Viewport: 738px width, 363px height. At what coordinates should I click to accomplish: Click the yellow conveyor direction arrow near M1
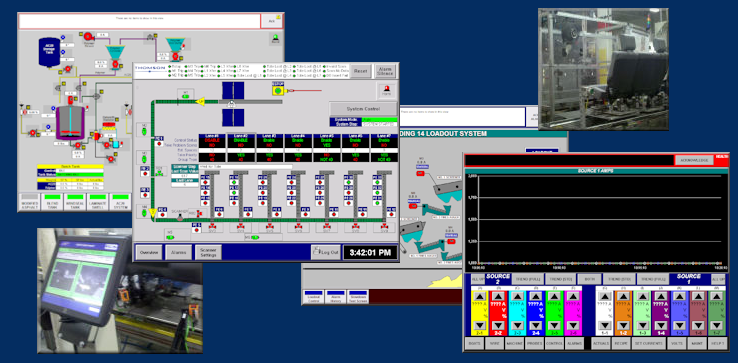click(200, 101)
